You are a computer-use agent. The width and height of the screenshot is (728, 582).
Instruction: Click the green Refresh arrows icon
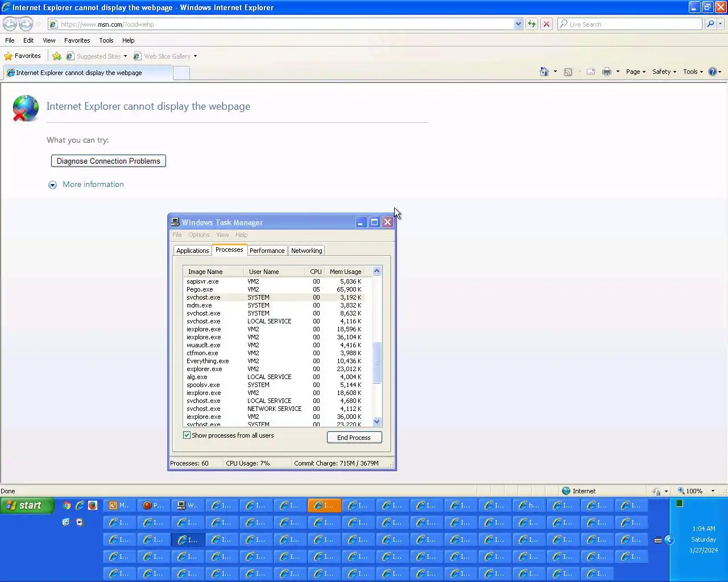pyautogui.click(x=532, y=24)
